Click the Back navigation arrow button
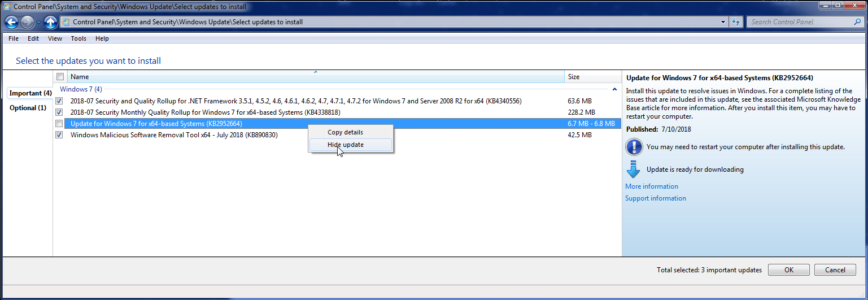 coord(11,22)
